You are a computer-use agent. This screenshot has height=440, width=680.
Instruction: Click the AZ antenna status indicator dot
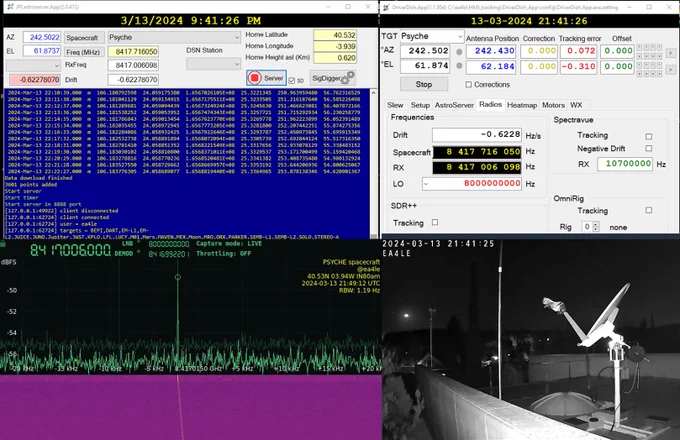coord(459,52)
